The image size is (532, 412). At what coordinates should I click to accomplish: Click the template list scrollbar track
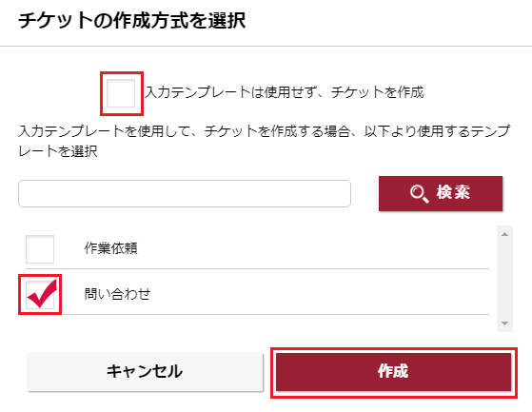click(x=504, y=279)
